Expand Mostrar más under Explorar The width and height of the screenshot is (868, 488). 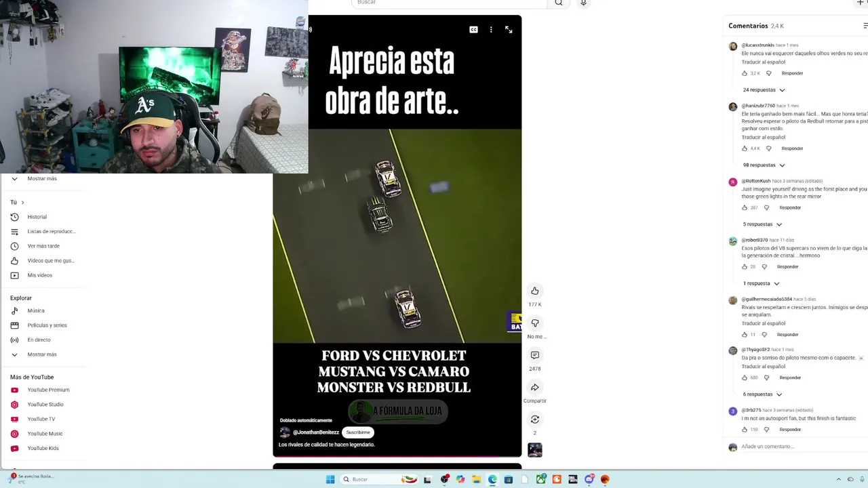(43, 354)
